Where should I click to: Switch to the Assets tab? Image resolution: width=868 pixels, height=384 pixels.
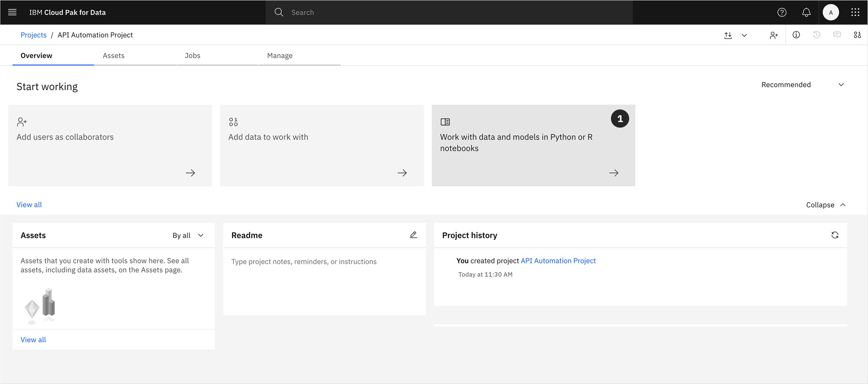point(114,56)
